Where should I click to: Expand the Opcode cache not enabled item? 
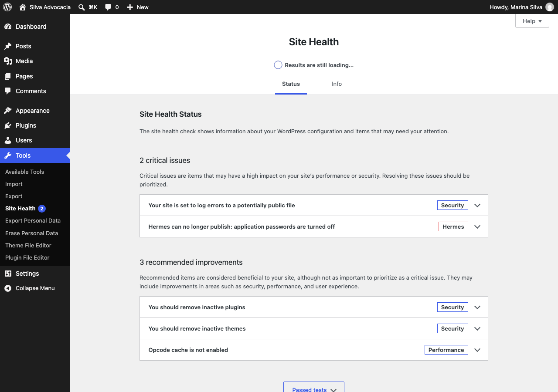(314, 350)
